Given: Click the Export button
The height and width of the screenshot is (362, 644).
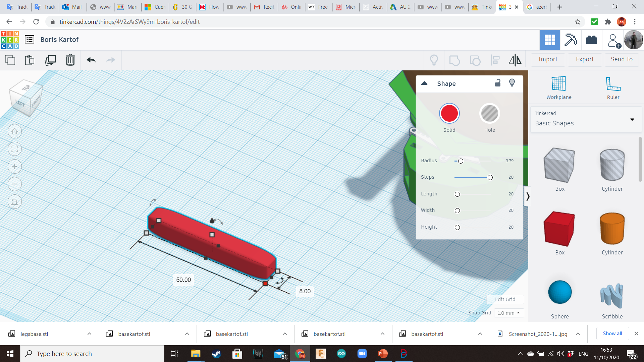Looking at the screenshot, I should pyautogui.click(x=585, y=59).
